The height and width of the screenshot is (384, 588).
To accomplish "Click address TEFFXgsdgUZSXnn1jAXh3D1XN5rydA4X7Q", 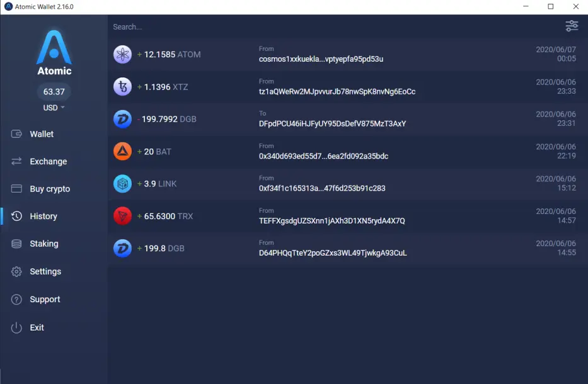I will (332, 221).
